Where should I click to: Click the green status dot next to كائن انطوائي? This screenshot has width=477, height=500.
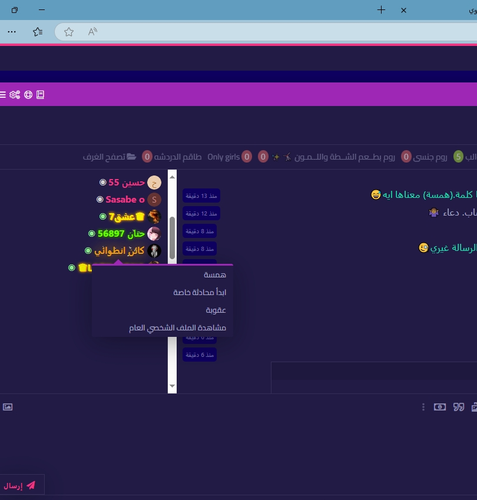(88, 250)
